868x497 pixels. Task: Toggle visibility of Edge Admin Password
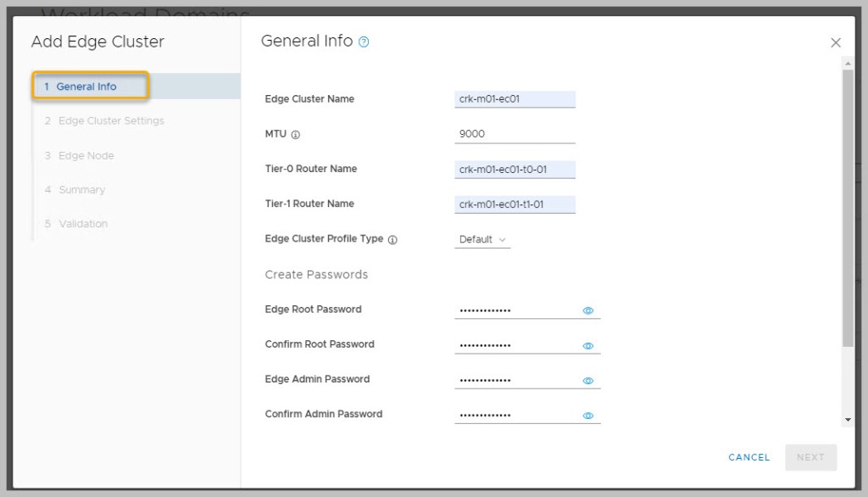[587, 380]
